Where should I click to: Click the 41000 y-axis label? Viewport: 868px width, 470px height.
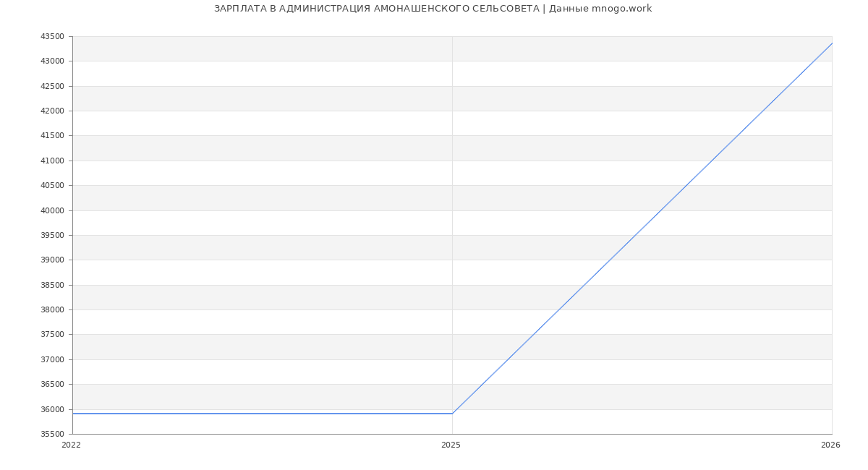tap(52, 161)
